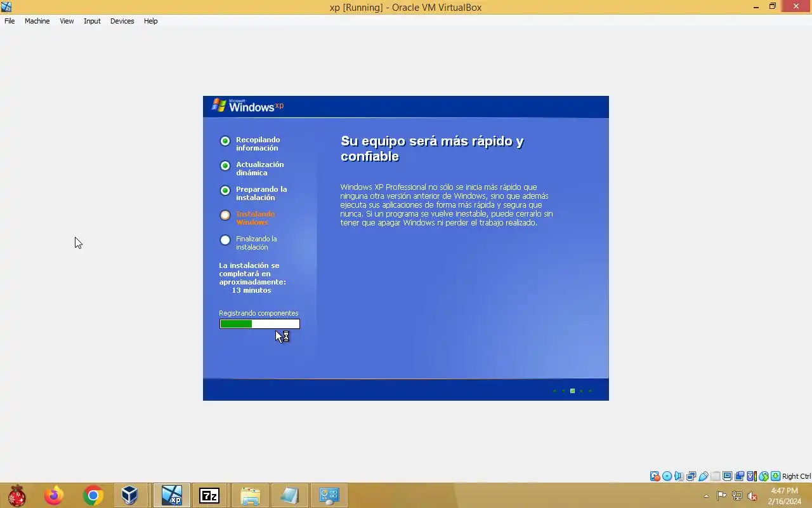Image resolution: width=812 pixels, height=508 pixels.
Task: Click the completed bullet beside Recopilando información
Action: click(x=225, y=141)
